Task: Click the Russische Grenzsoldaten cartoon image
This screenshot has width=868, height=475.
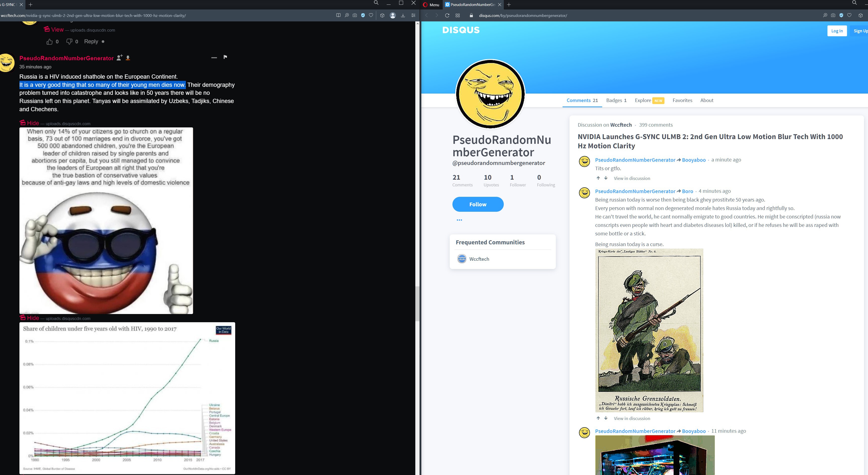Action: tap(649, 330)
